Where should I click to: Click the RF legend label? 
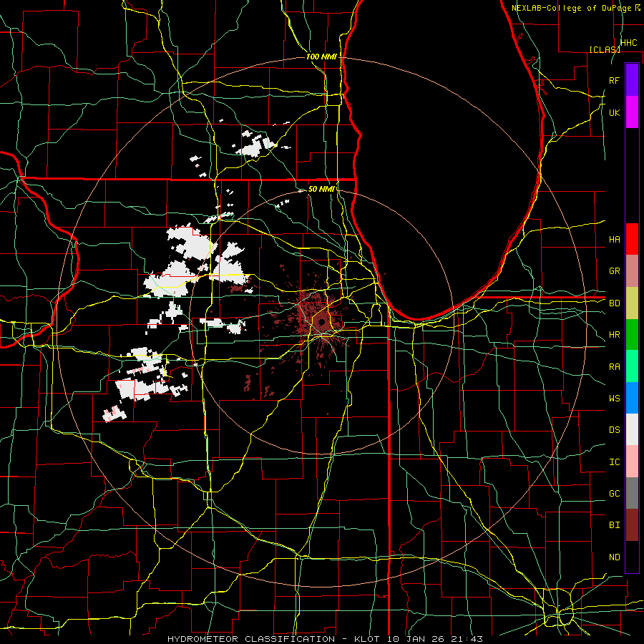[614, 80]
